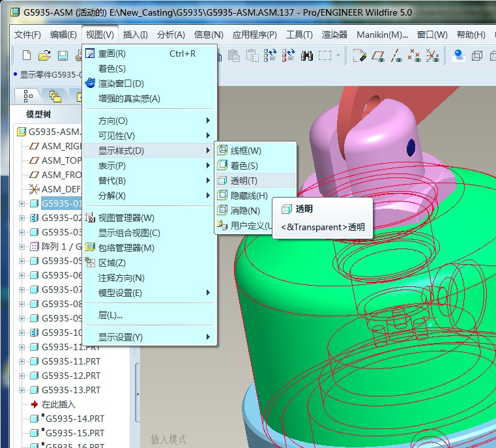
Task: Click the New file icon in toolbar
Action: [27, 55]
